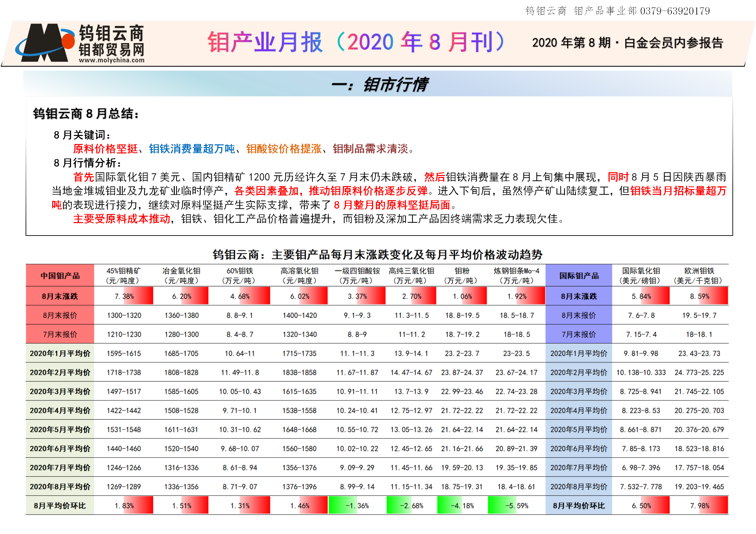Click the phone number 0379-63920179
756x534 pixels.
coord(675,11)
